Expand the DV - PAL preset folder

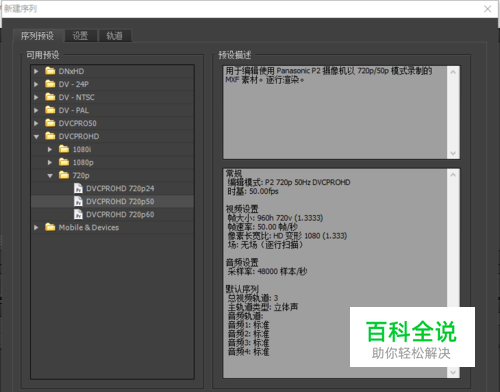36,110
